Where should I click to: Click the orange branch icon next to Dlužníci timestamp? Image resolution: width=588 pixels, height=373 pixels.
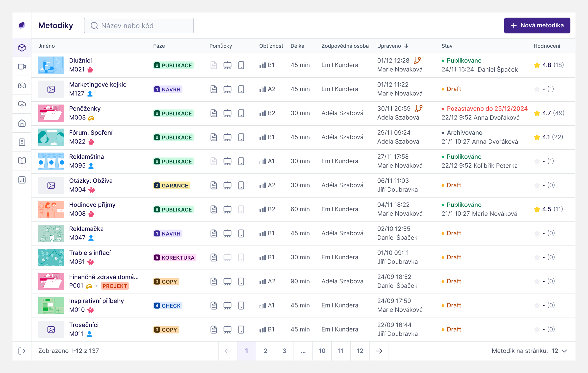(417, 60)
